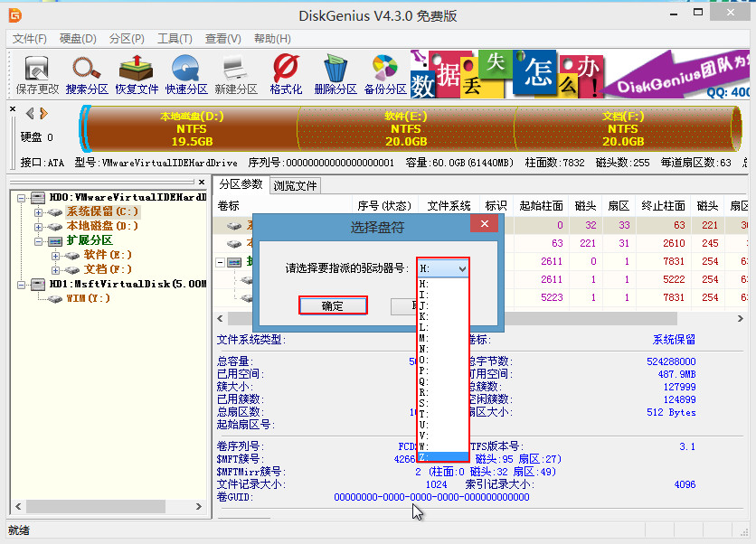The height and width of the screenshot is (544, 756).
Task: Click the partition table's right scroll arrow
Action: (741, 318)
